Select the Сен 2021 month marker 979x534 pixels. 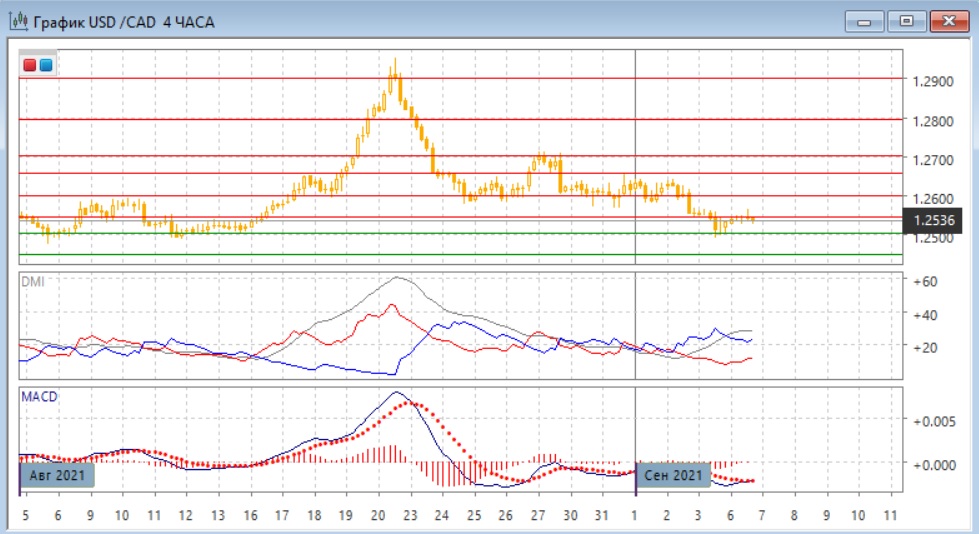pyautogui.click(x=673, y=474)
